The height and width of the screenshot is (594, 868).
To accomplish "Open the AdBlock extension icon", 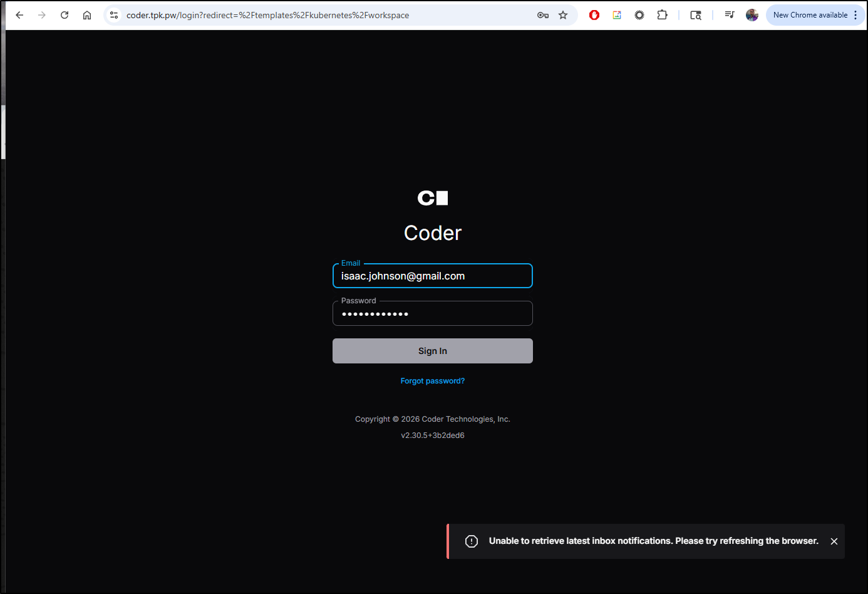I will click(x=594, y=14).
